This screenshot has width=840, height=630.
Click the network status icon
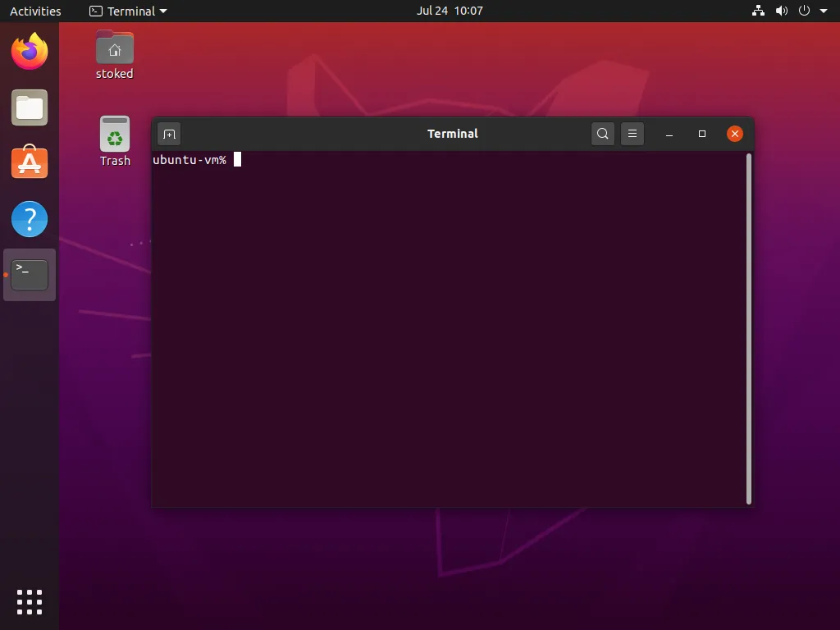point(758,11)
